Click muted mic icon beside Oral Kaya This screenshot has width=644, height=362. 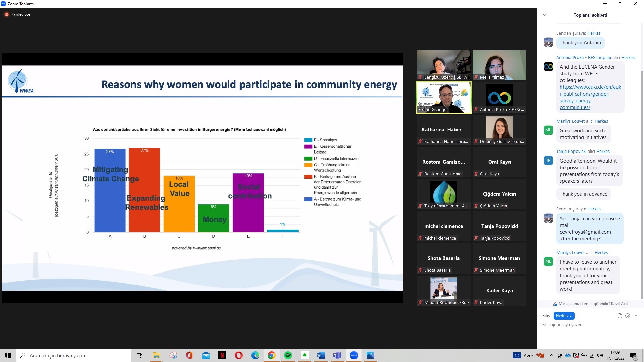click(x=476, y=174)
